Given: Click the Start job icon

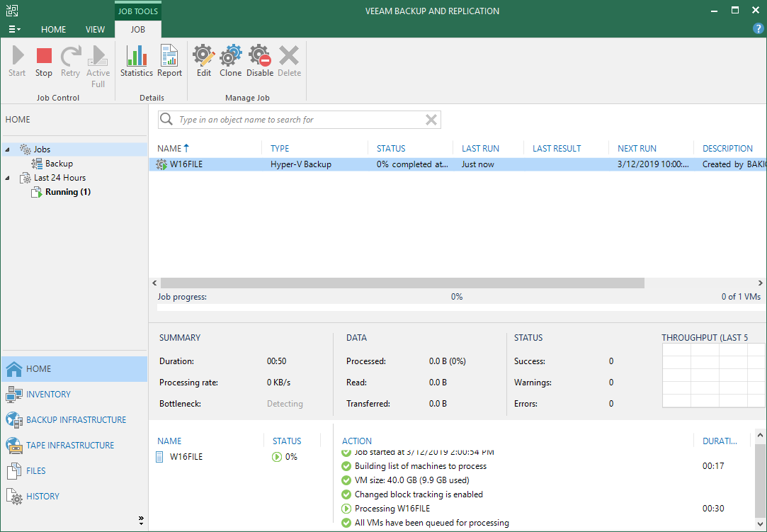Looking at the screenshot, I should click(x=17, y=61).
